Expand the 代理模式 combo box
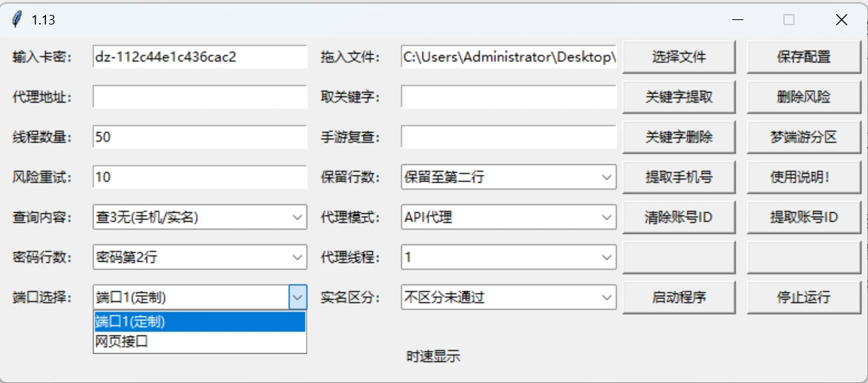The height and width of the screenshot is (383, 868). click(508, 217)
